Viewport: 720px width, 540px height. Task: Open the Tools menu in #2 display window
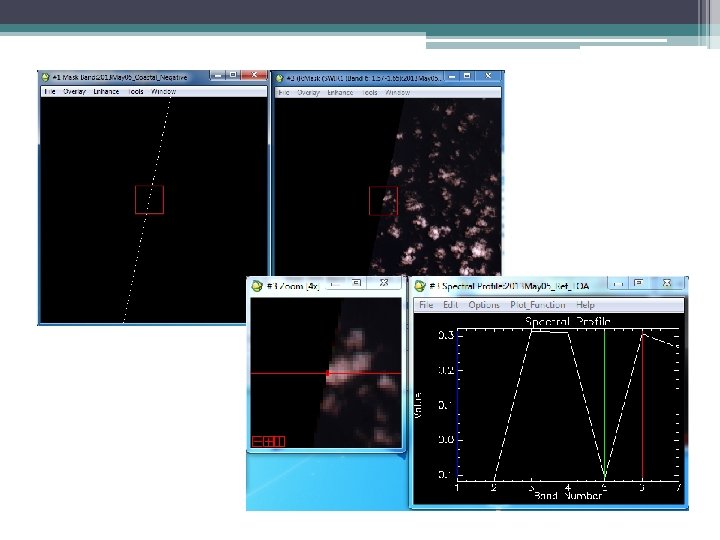[x=372, y=92]
